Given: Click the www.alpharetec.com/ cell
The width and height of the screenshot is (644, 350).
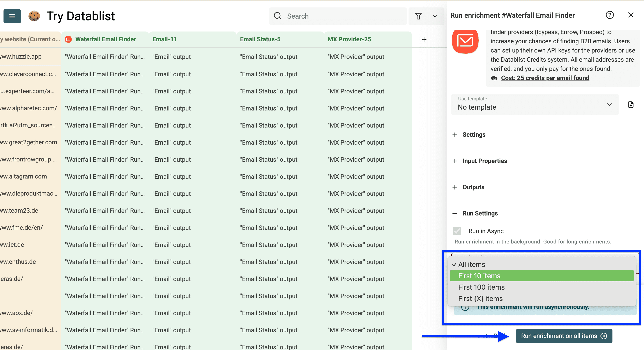Looking at the screenshot, I should (30, 108).
